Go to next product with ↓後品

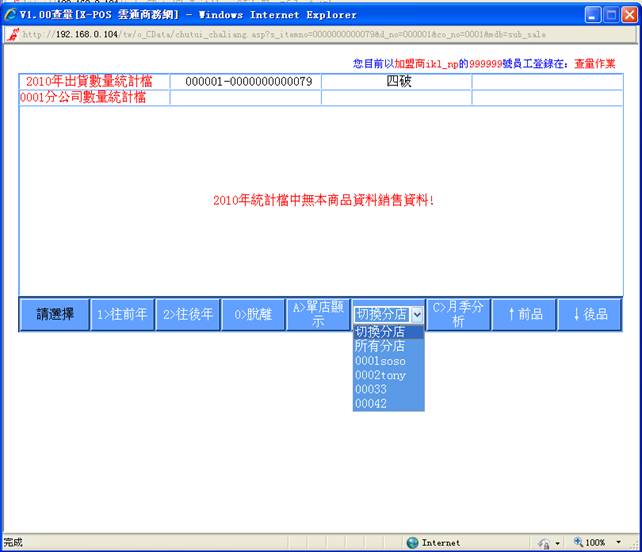point(589,314)
